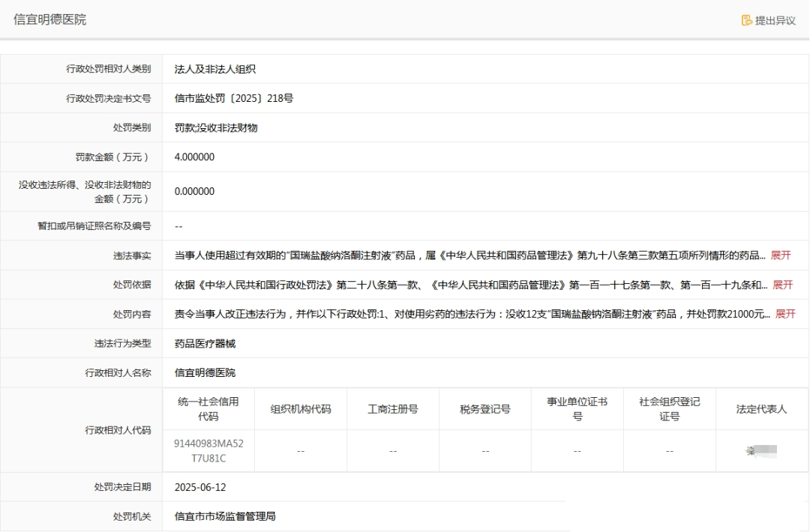Select the decision number 信市监处罚〔2025〕218号
This screenshot has height=532, width=810.
[233, 98]
